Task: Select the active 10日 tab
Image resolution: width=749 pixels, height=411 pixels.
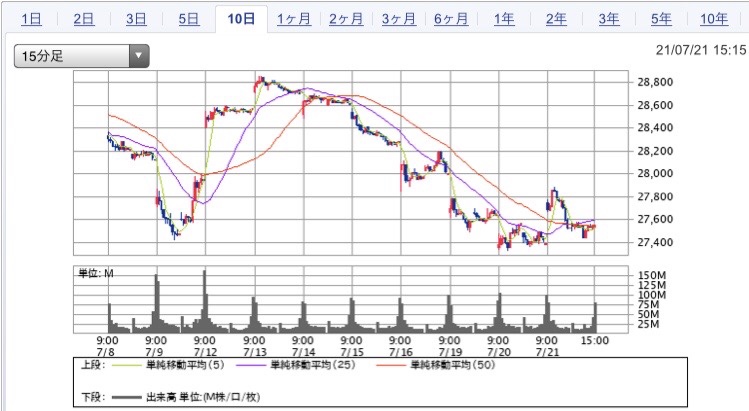Action: pos(241,19)
